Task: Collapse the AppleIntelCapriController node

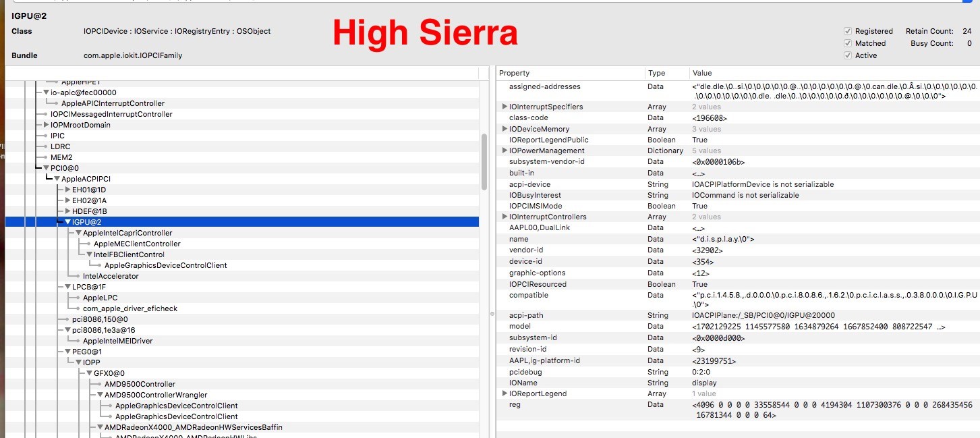Action: tap(78, 233)
